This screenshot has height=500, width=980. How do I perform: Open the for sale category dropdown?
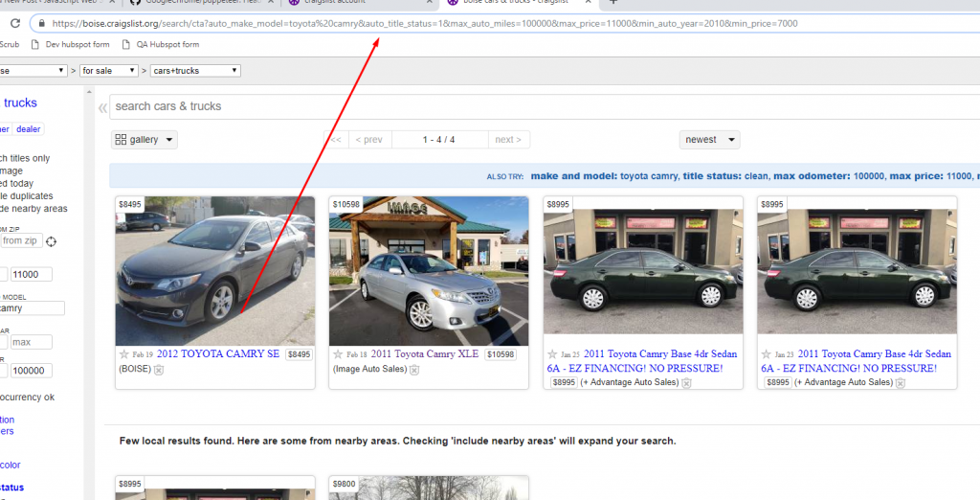109,71
